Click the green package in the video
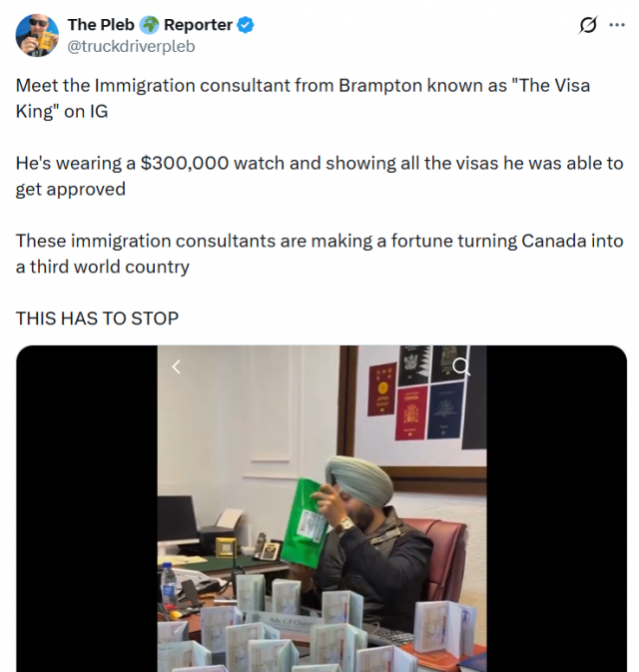The width and height of the screenshot is (639, 672). 306,519
